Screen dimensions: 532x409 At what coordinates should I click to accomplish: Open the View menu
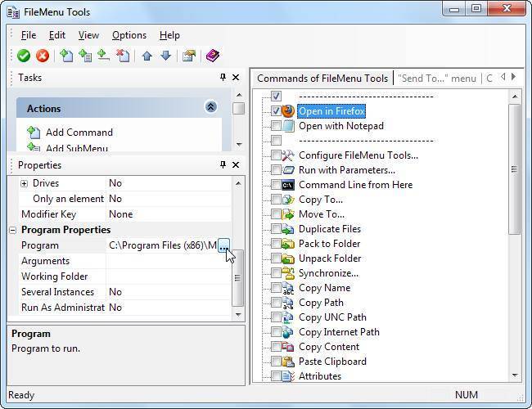click(88, 35)
